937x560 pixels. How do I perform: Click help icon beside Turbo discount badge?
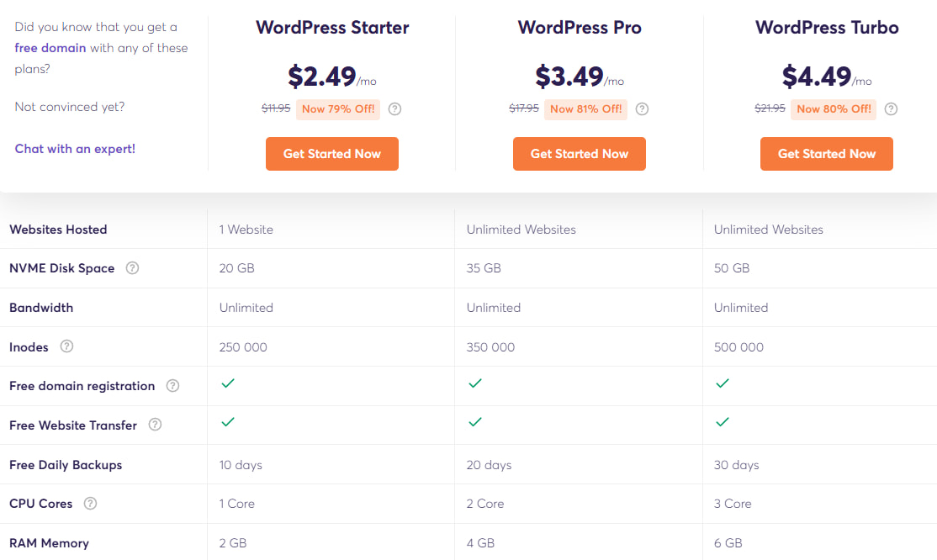[891, 108]
